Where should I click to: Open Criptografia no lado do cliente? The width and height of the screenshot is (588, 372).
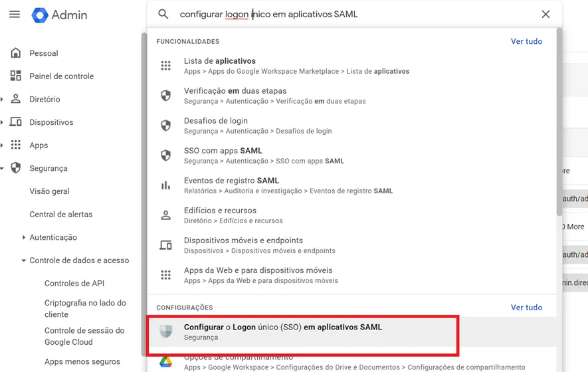coord(85,308)
